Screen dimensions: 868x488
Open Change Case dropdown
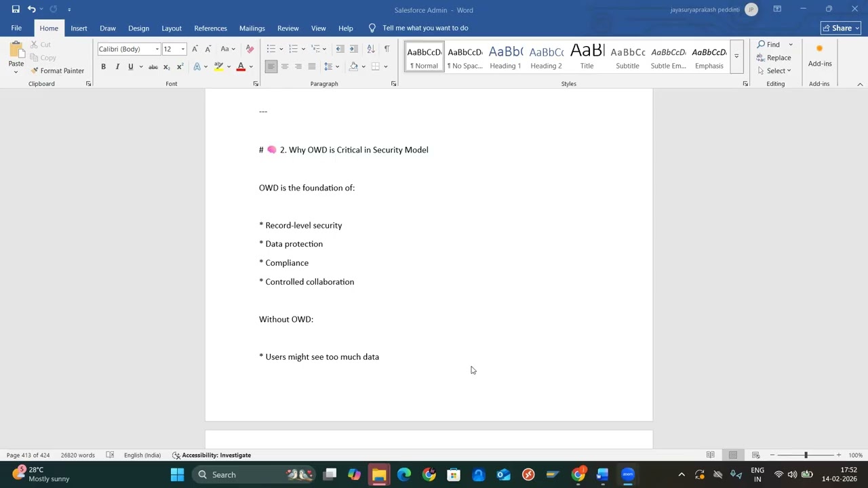pyautogui.click(x=228, y=49)
